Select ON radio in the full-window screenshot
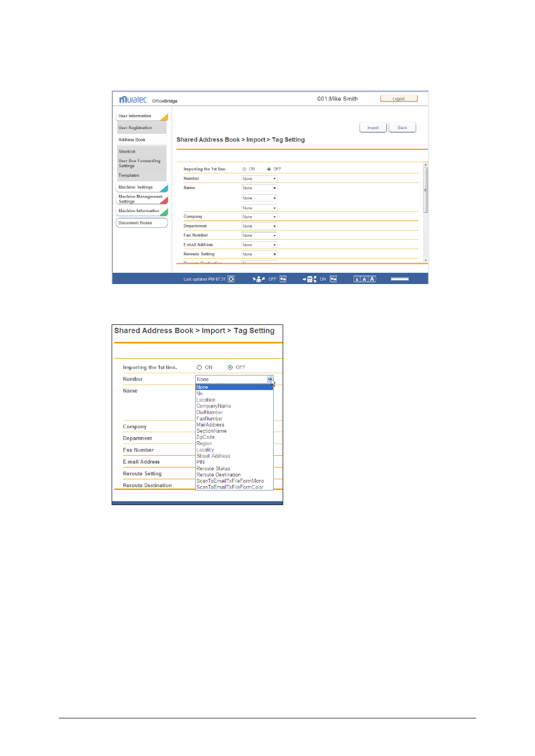The height and width of the screenshot is (756, 535). [245, 169]
